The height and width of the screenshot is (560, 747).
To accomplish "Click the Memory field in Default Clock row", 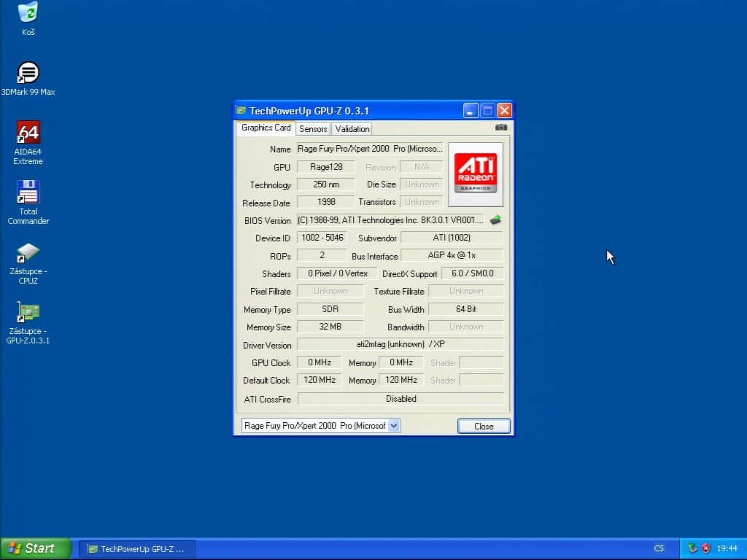I will pos(401,381).
